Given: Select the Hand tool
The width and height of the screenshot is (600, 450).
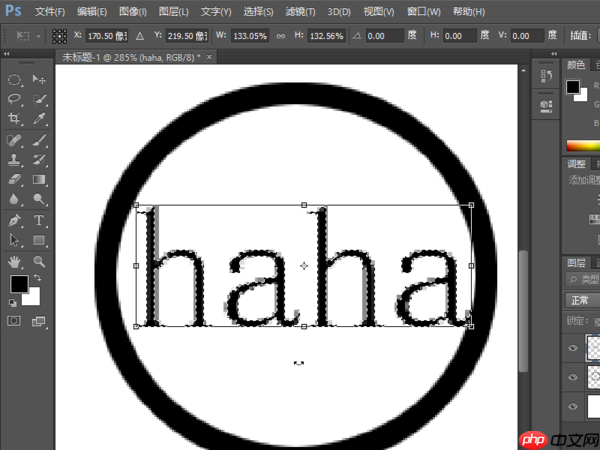Looking at the screenshot, I should 14,262.
